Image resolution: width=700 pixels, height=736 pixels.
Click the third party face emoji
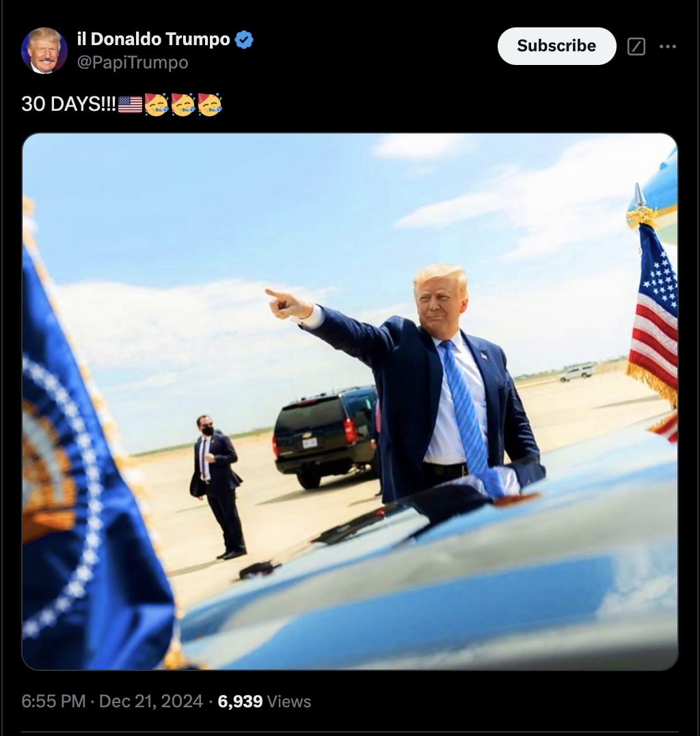[x=210, y=104]
